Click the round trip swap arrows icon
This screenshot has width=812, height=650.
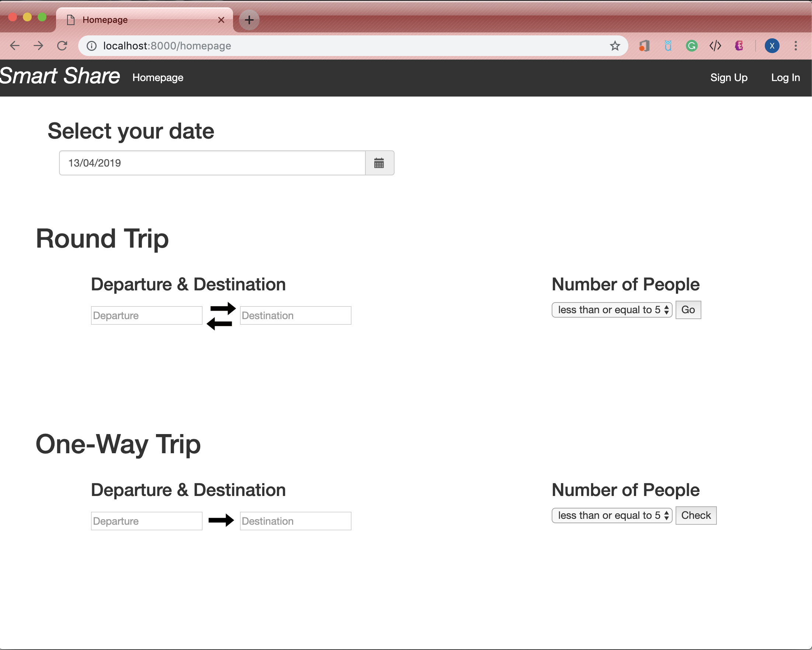[221, 316]
